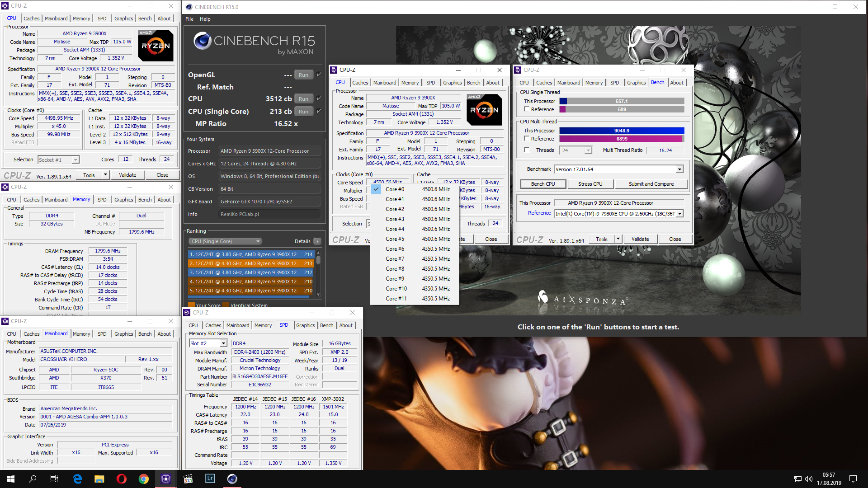Launch Google Chrome from the taskbar
Viewport: 868px width, 488px height.
coord(144,479)
